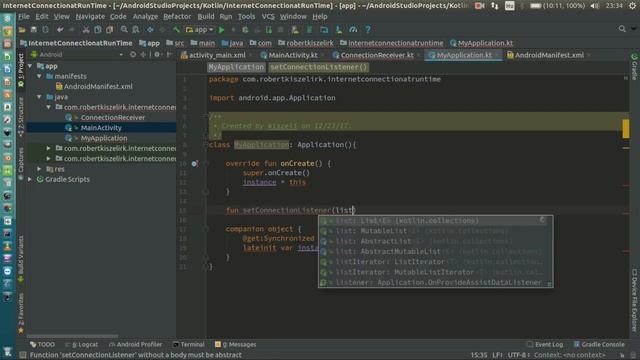This screenshot has width=640, height=360.
Task: Click the yellow warning marker on editor scrollbar
Action: [626, 129]
